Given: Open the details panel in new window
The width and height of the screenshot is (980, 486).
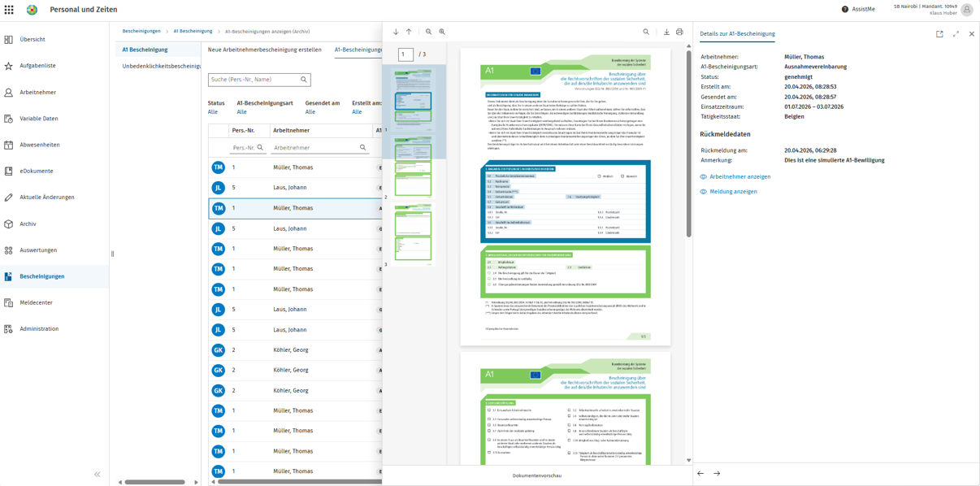Looking at the screenshot, I should (939, 34).
